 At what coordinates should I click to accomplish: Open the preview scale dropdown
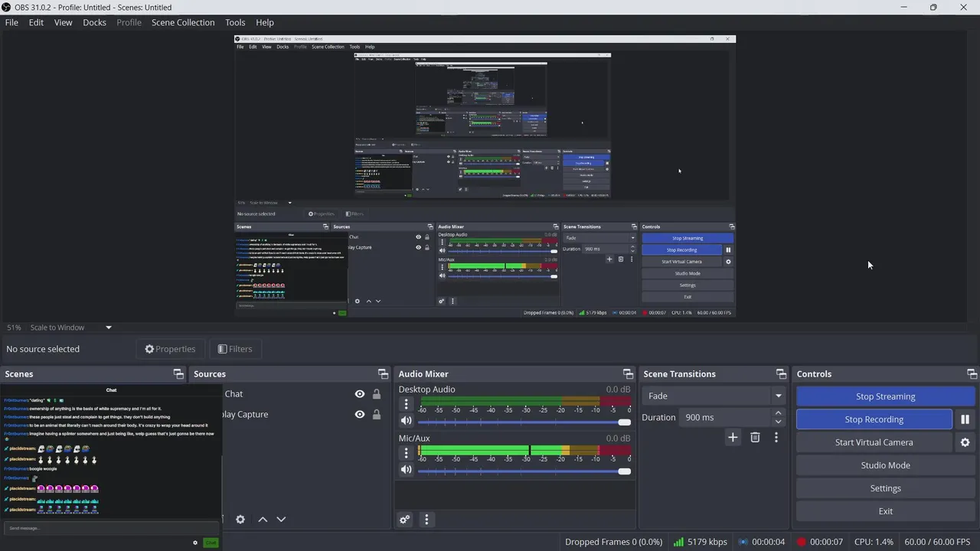click(109, 328)
